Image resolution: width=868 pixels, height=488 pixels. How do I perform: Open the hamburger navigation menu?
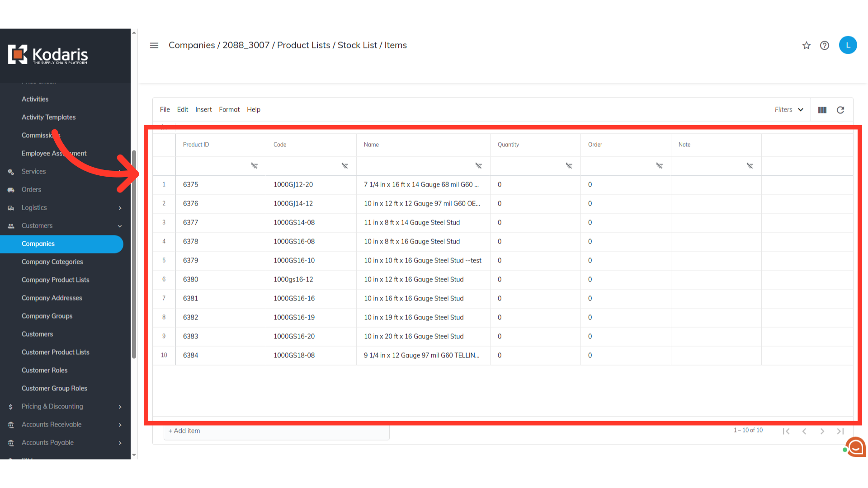[x=154, y=45]
